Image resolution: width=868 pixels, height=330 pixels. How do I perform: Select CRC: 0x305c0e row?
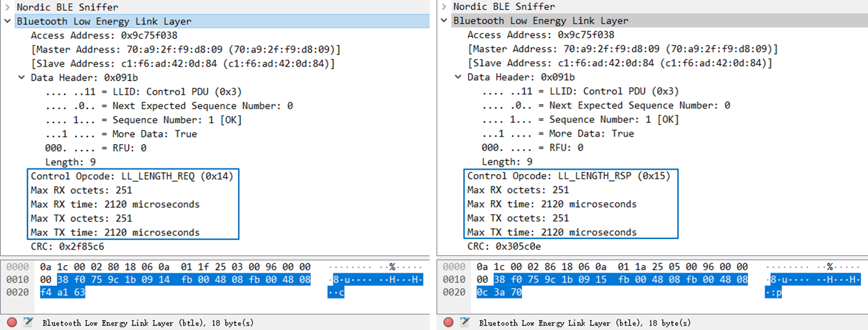504,246
